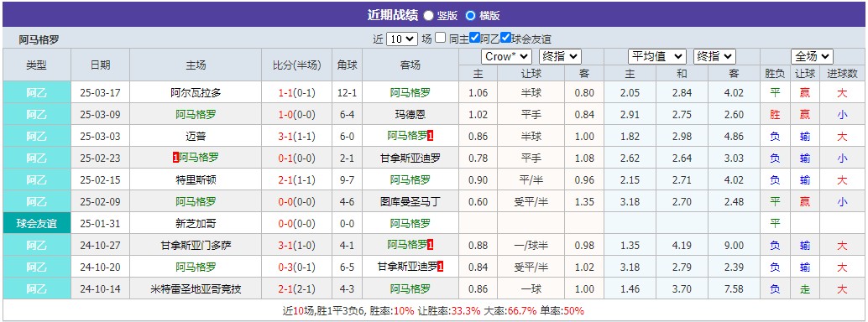Click the 近期战绩 header title
The image size is (868, 322).
point(393,15)
